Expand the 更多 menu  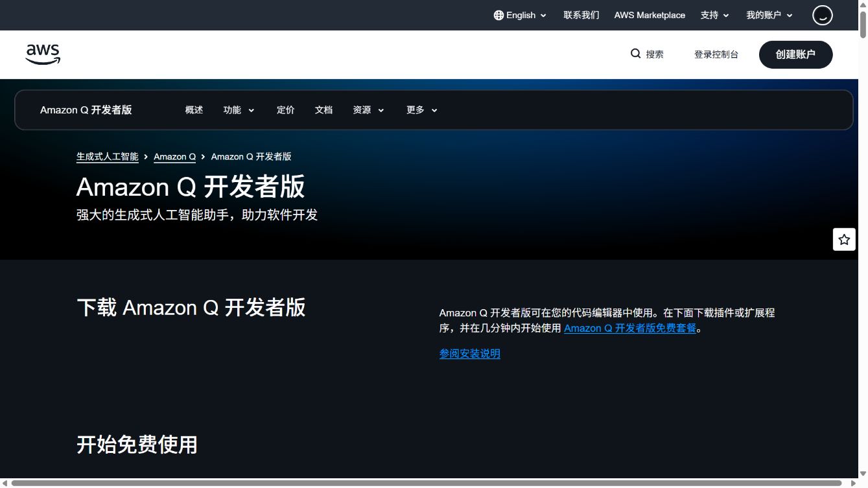[x=422, y=110]
